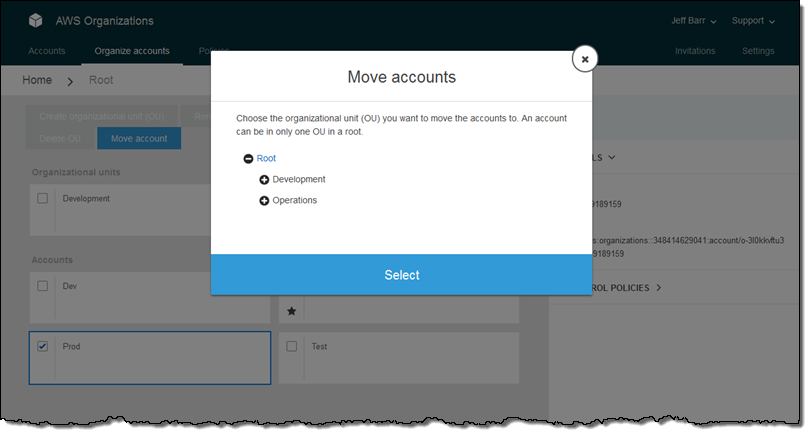
Task: Collapse the details section chevron
Action: pyautogui.click(x=612, y=157)
